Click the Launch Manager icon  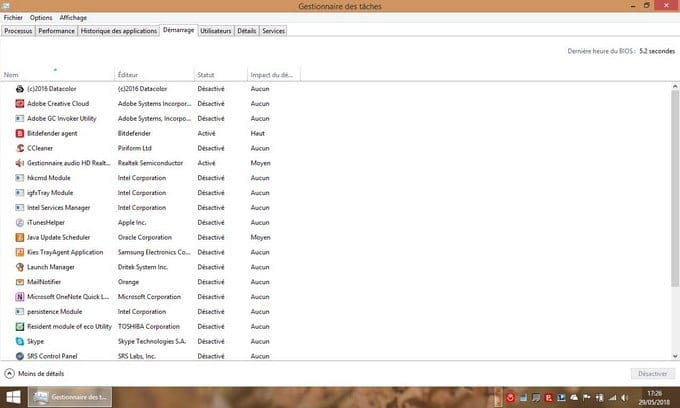click(x=20, y=267)
